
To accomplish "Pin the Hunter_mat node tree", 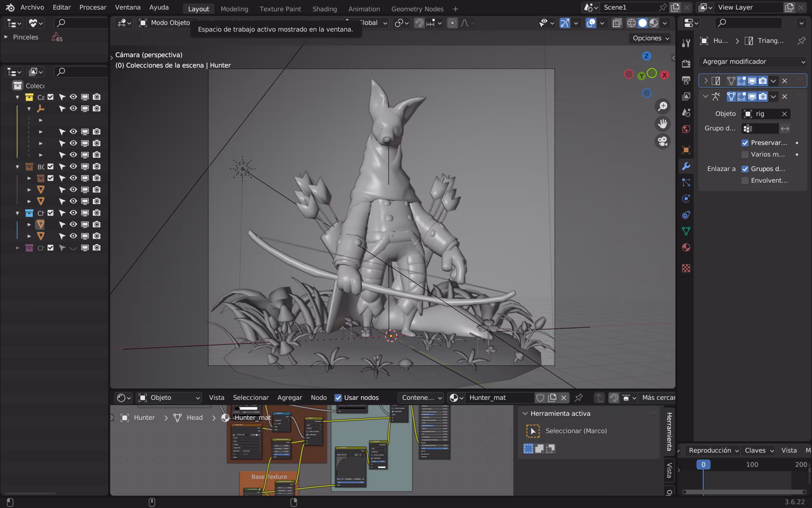I will (579, 398).
